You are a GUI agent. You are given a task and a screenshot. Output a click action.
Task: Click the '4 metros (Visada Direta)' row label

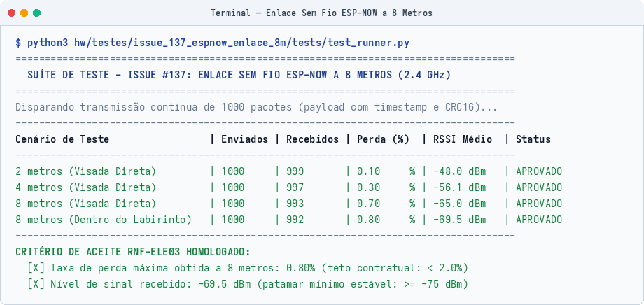(86, 187)
